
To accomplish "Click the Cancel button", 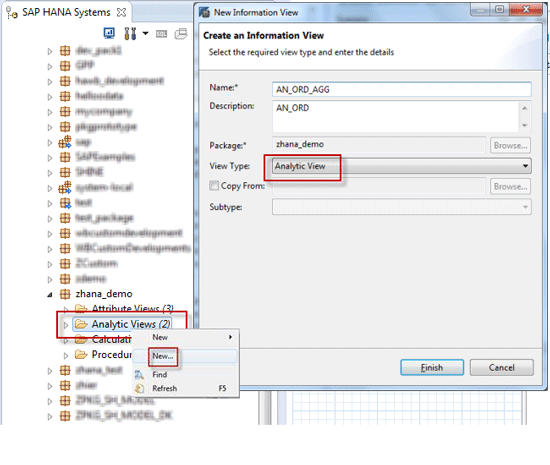I will (x=502, y=368).
